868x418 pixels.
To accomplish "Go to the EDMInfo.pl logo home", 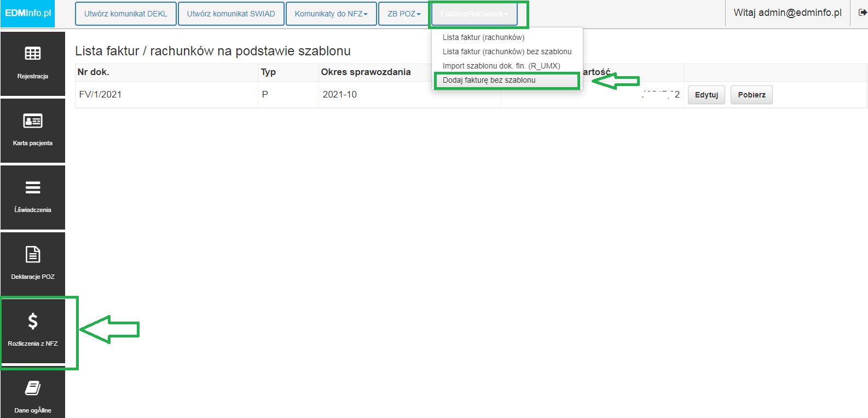I will [x=28, y=13].
